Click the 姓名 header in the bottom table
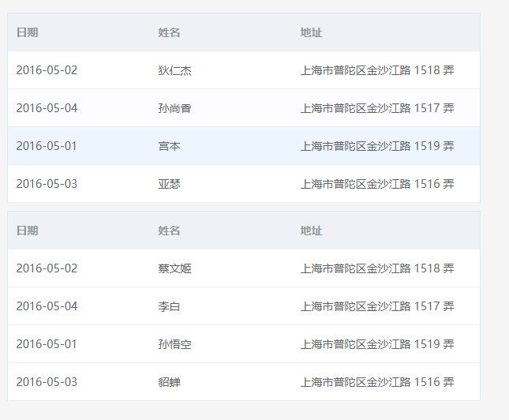509x420 pixels. 169,231
